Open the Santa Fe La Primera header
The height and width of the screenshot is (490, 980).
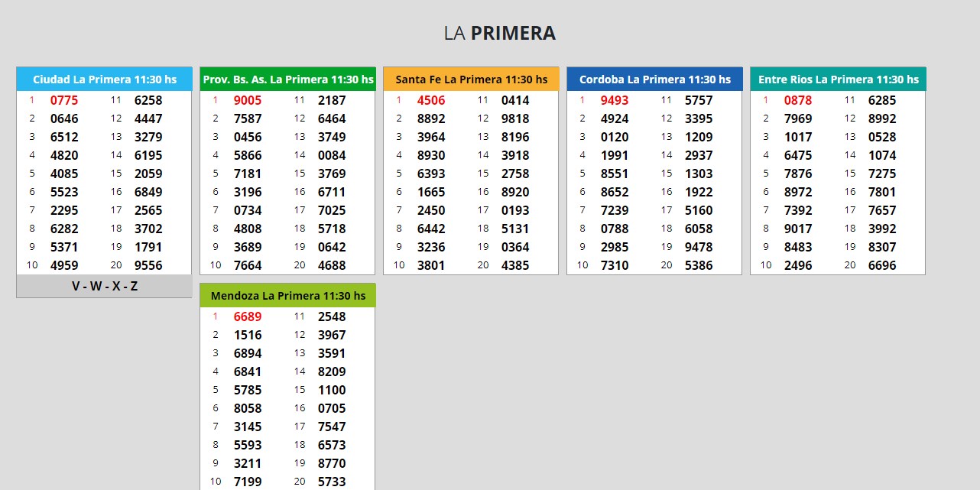(471, 80)
